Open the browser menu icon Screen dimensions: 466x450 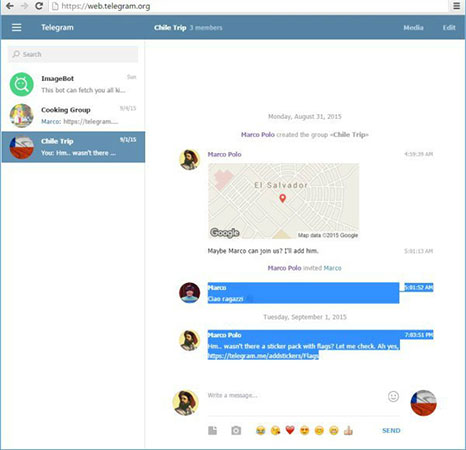456,6
